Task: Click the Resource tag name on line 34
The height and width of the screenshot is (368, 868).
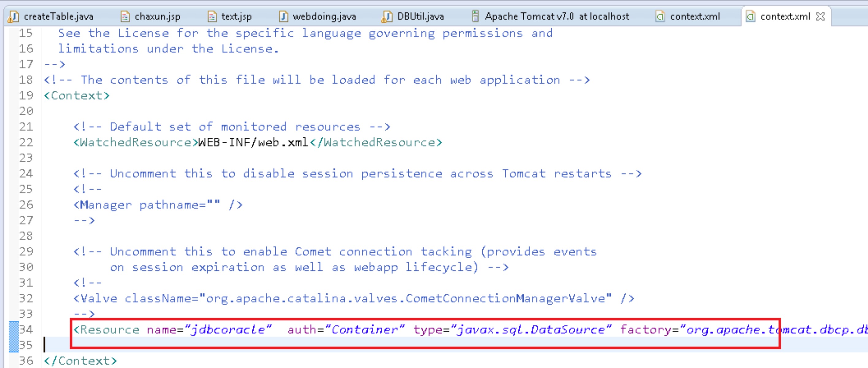Action: [110, 329]
